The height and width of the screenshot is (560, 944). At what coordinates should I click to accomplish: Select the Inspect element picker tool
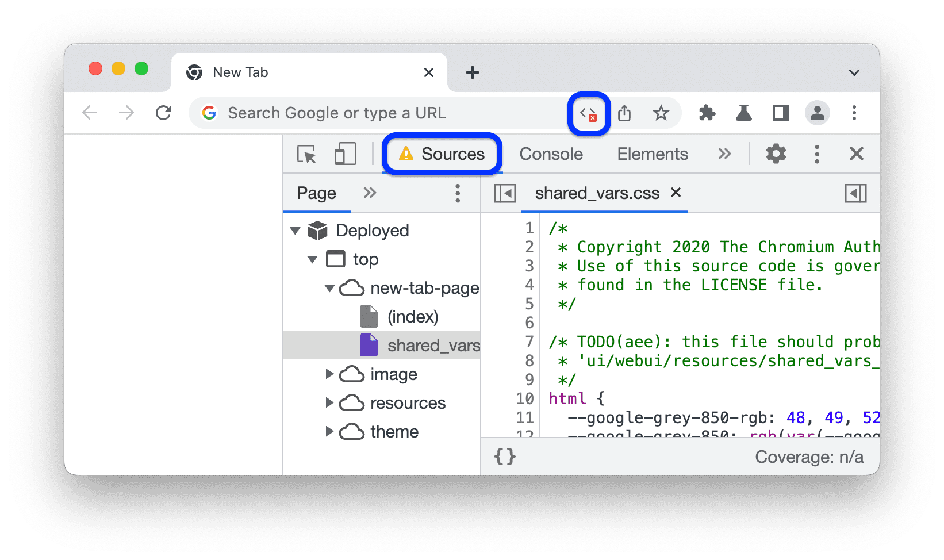[x=306, y=154]
